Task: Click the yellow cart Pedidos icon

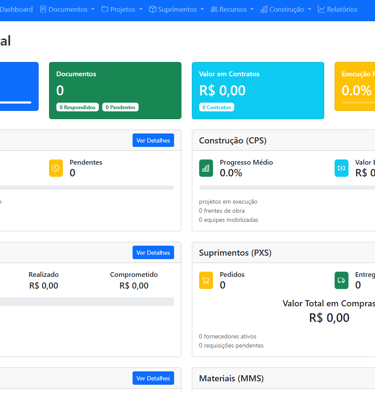Action: click(206, 280)
